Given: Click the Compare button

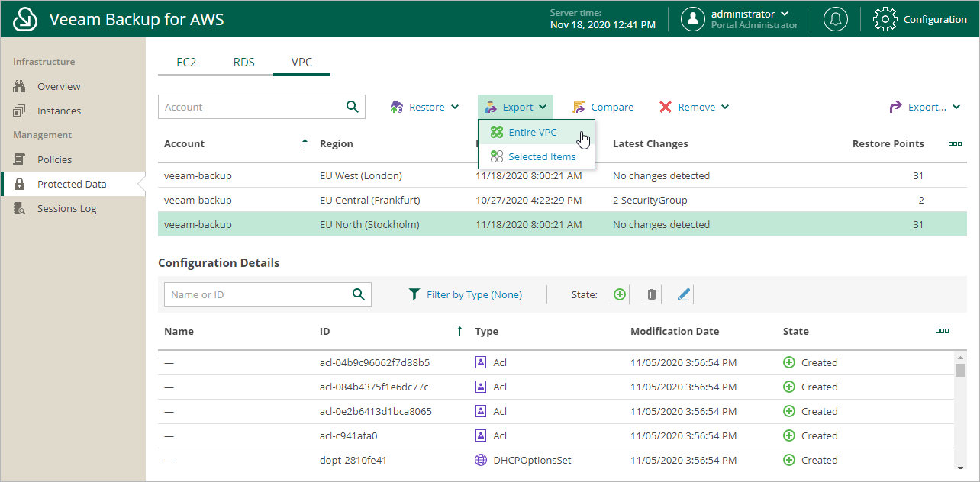Looking at the screenshot, I should [x=603, y=107].
